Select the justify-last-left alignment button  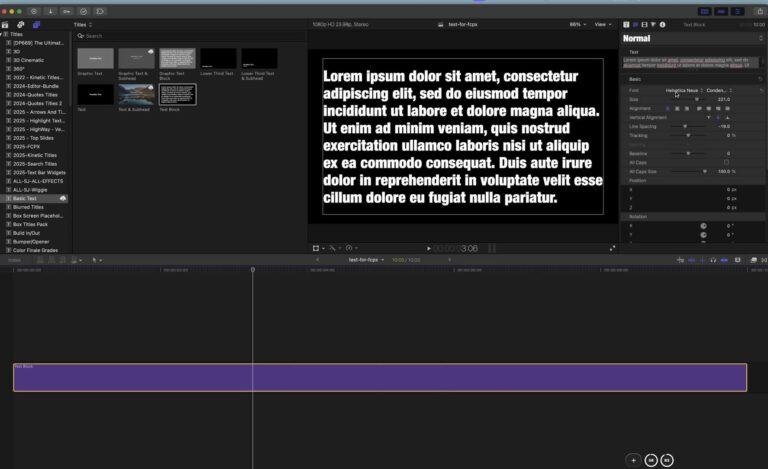coord(699,109)
